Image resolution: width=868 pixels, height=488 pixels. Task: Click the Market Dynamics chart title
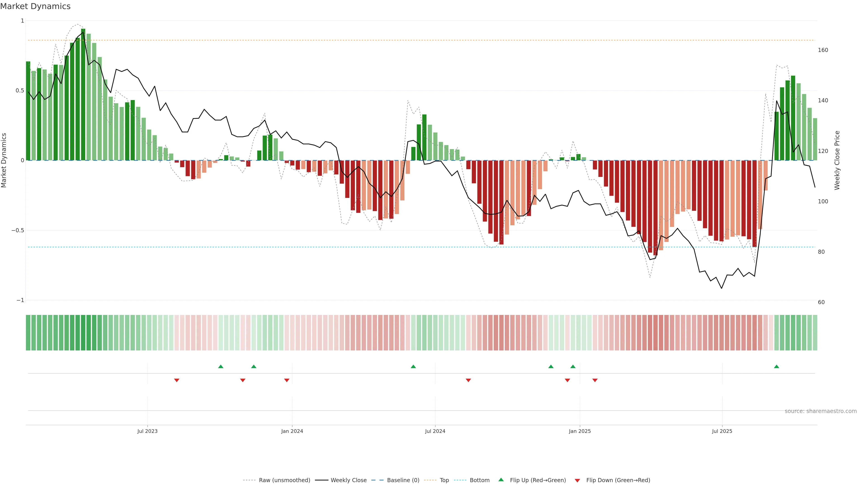(x=35, y=6)
